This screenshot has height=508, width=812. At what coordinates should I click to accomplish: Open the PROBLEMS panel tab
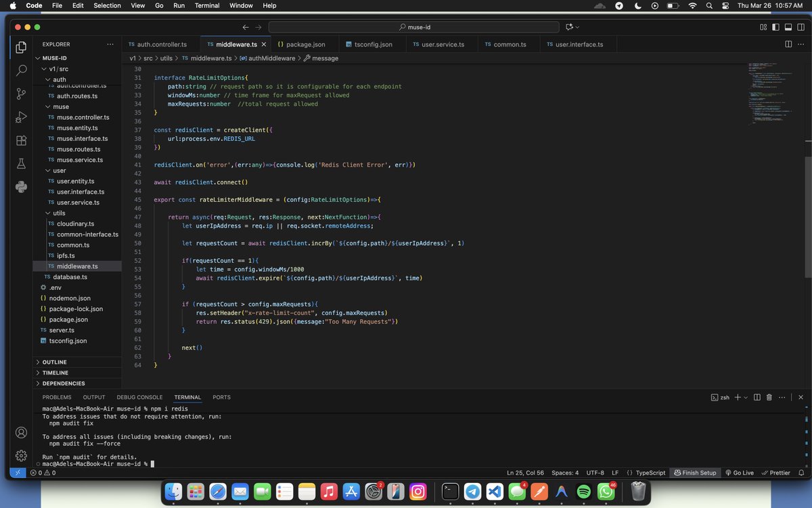tap(57, 398)
